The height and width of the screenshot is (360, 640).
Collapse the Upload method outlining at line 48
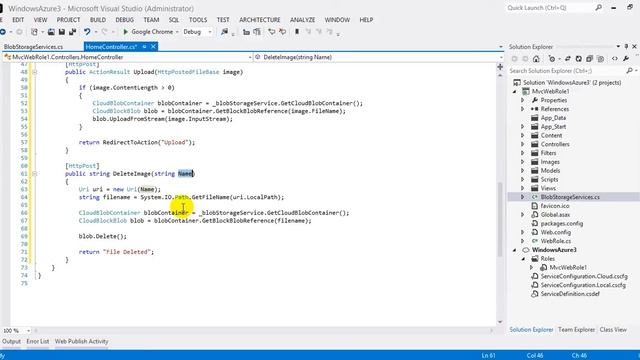(x=35, y=72)
